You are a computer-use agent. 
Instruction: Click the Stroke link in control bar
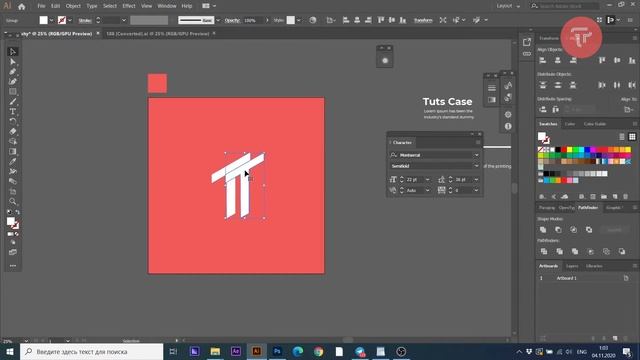pyautogui.click(x=85, y=20)
